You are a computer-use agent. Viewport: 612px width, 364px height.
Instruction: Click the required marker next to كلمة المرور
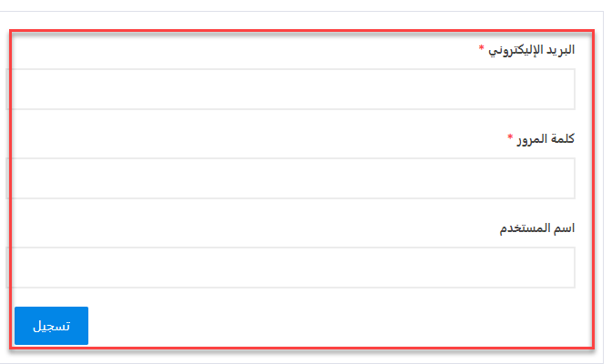point(510,136)
